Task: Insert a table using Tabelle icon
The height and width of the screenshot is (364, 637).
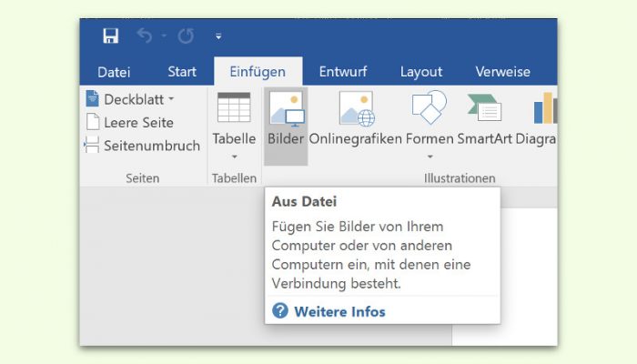Action: click(234, 107)
